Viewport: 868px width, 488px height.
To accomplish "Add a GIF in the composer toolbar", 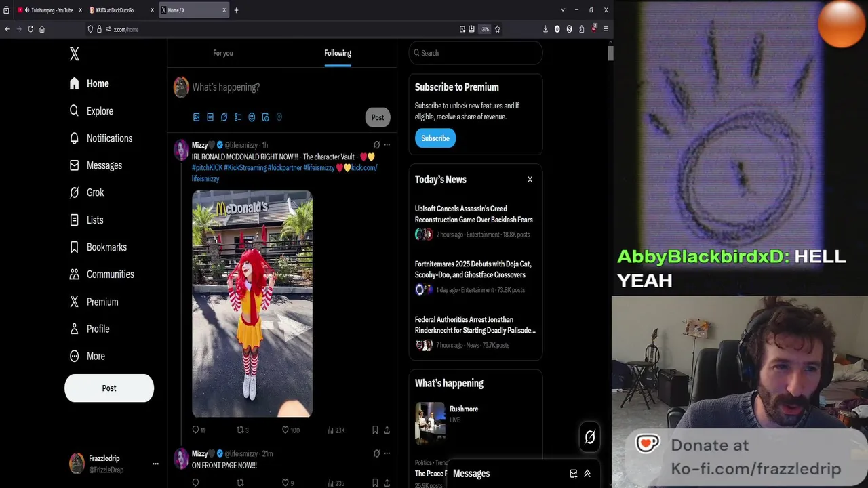I will click(x=210, y=117).
